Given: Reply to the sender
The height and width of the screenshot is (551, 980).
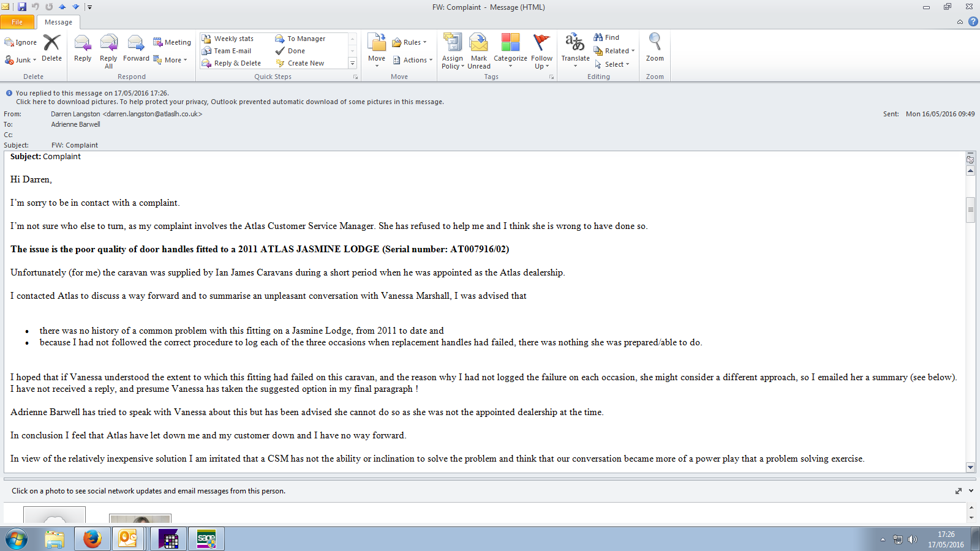Looking at the screenshot, I should [83, 49].
